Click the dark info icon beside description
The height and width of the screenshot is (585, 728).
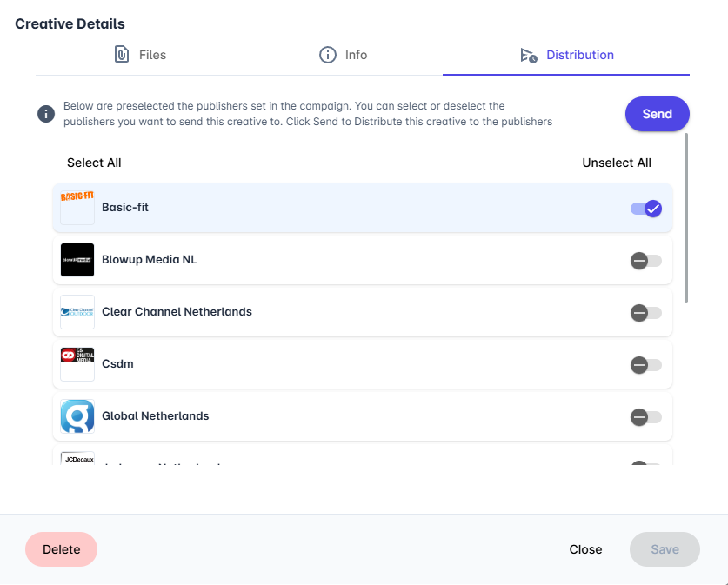pos(46,114)
